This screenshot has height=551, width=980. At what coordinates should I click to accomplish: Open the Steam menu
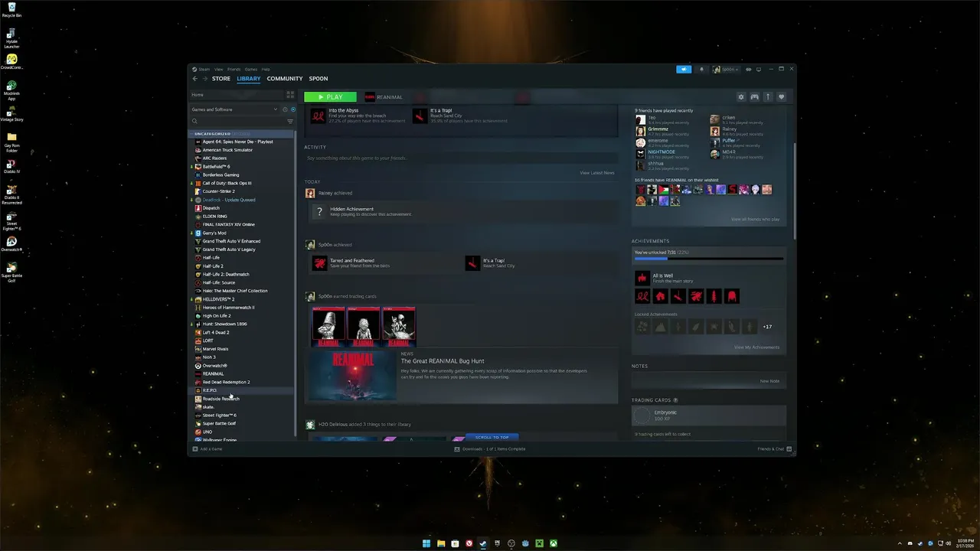point(204,69)
